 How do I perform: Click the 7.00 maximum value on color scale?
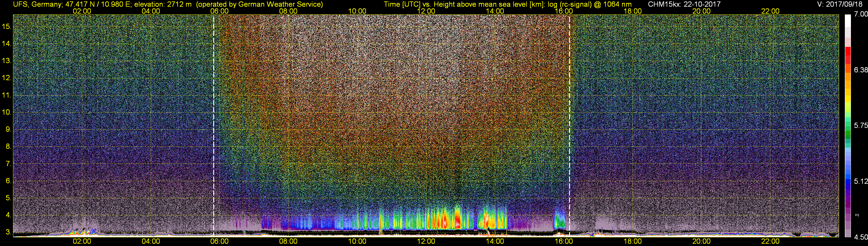coord(861,14)
